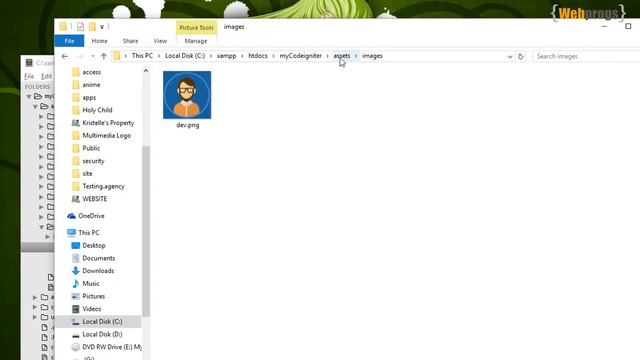The image size is (640, 360).
Task: Open the anime folder in navigation pane
Action: pyautogui.click(x=91, y=85)
